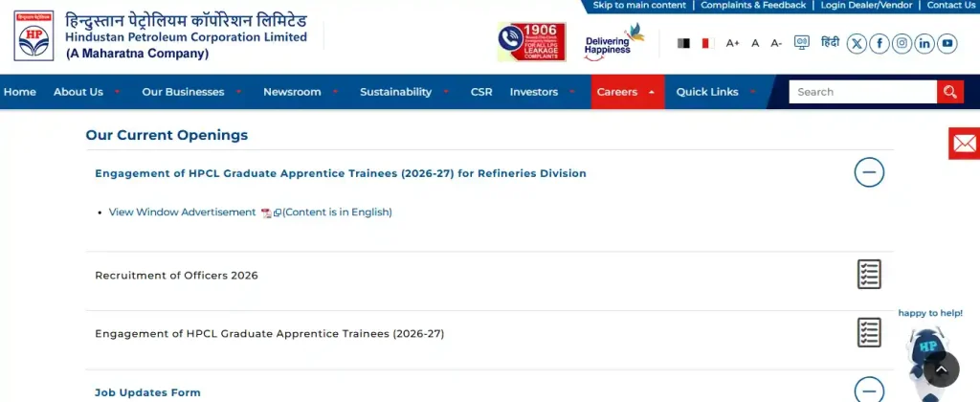Decrease font size with A-
The height and width of the screenshot is (402, 980).
(x=776, y=43)
